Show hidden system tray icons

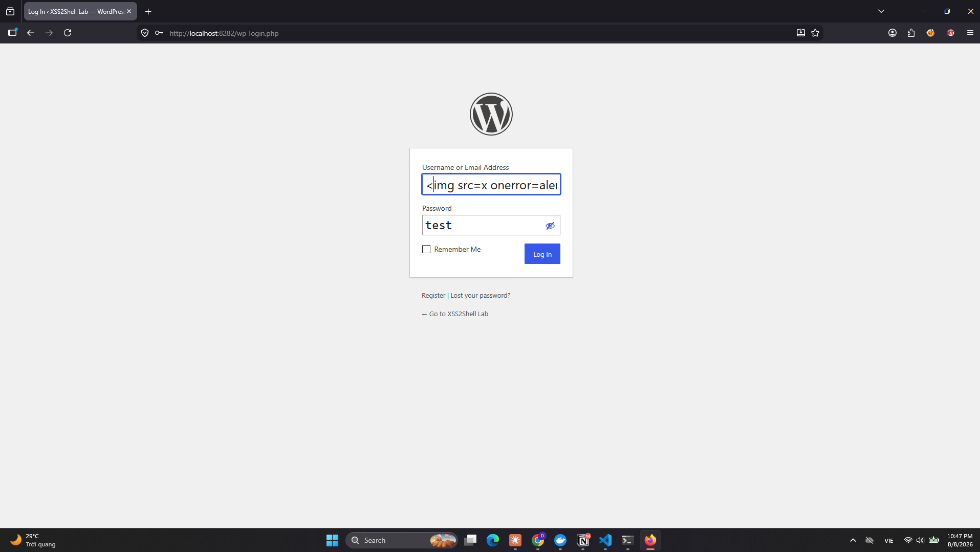853,540
